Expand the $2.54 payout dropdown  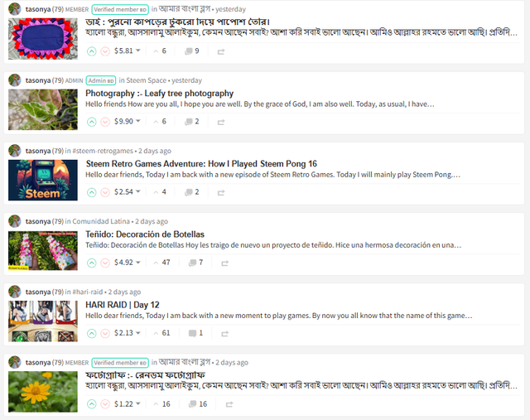click(x=127, y=191)
